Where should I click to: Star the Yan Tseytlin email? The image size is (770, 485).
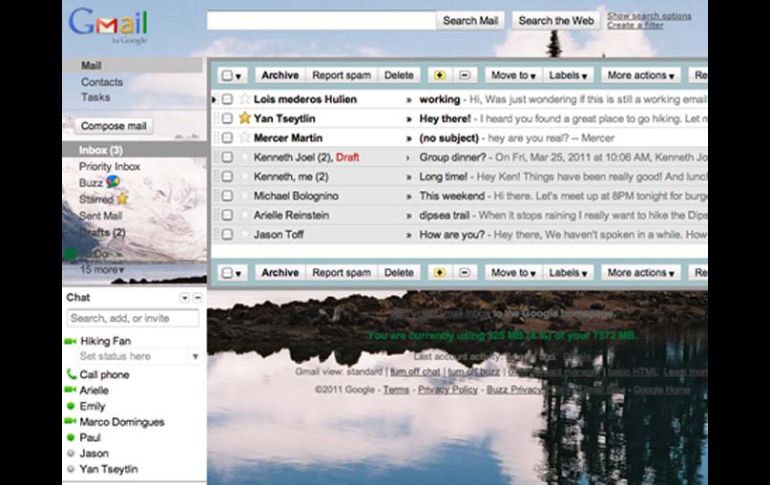pyautogui.click(x=245, y=118)
